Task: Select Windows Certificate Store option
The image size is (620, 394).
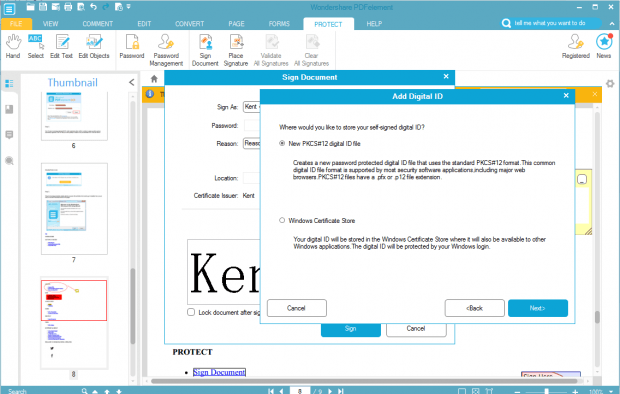Action: 282,220
